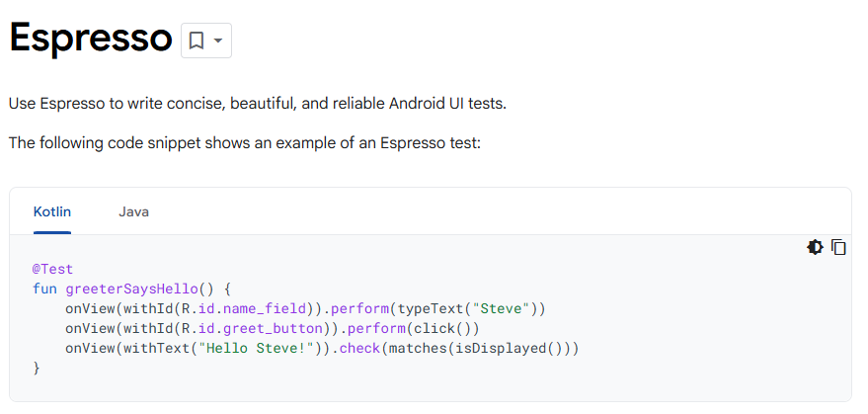Click the bookmark icon beside Espresso title
Image resolution: width=868 pixels, height=414 pixels.
(197, 41)
